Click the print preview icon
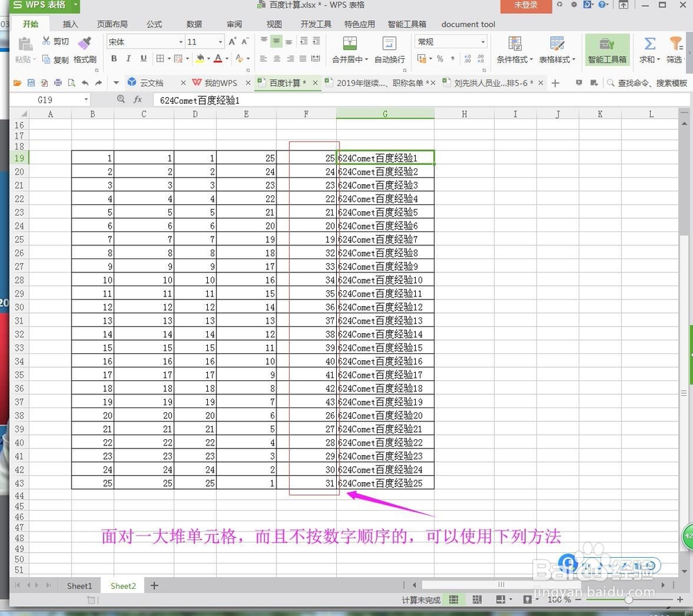The width and height of the screenshot is (693, 616). point(71,82)
